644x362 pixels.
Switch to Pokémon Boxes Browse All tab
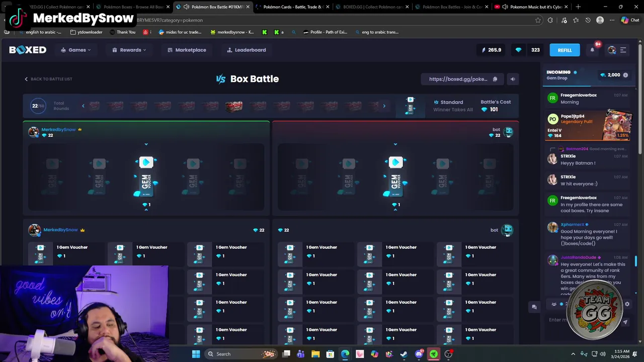point(133,7)
